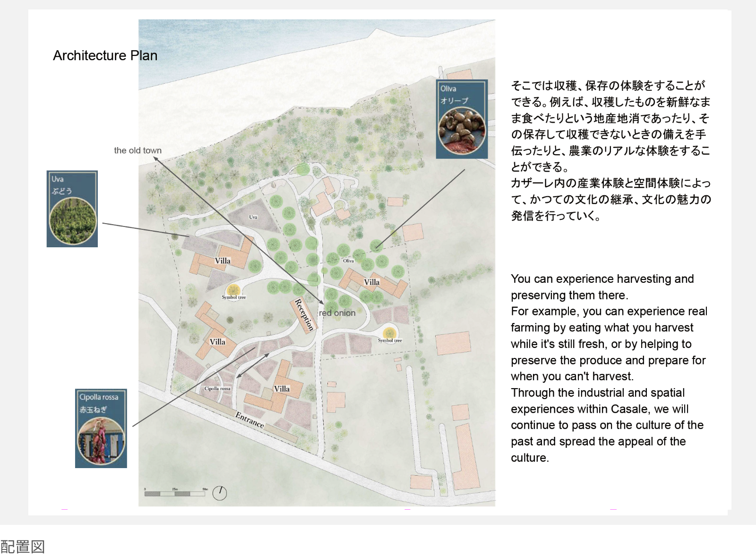Click the Cipolla rossa onion card

[x=101, y=428]
